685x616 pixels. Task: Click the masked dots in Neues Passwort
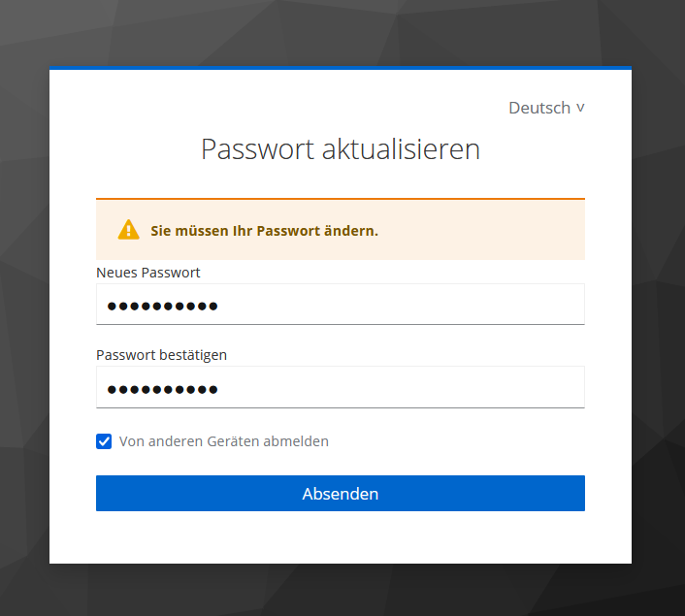[x=162, y=307]
